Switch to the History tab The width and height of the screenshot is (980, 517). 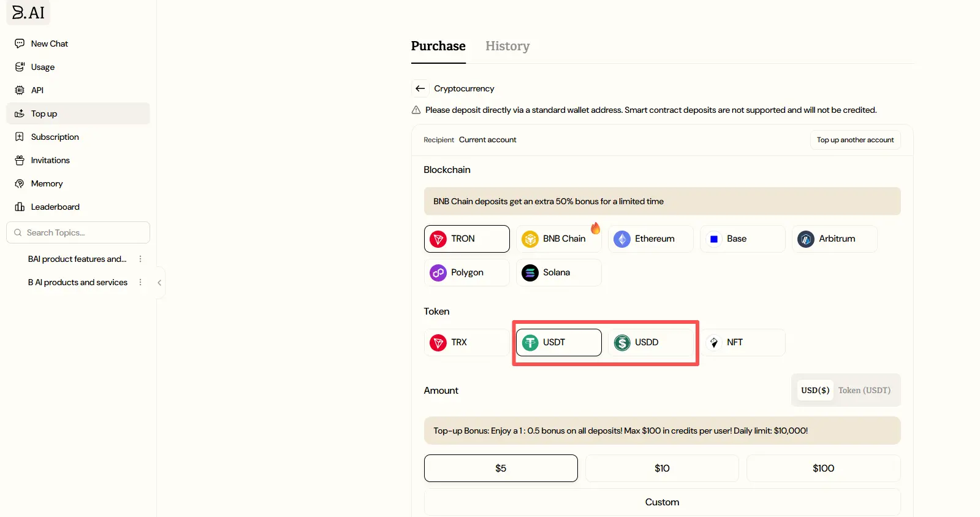pyautogui.click(x=507, y=46)
